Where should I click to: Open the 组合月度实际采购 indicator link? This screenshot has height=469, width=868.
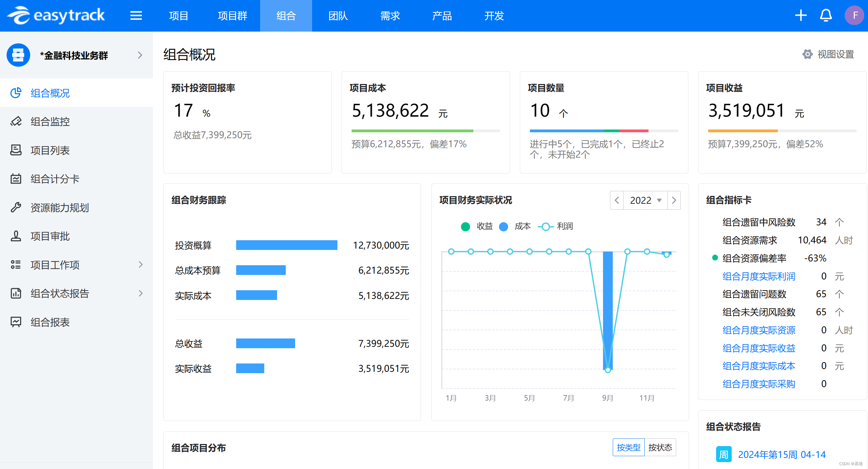click(x=759, y=384)
